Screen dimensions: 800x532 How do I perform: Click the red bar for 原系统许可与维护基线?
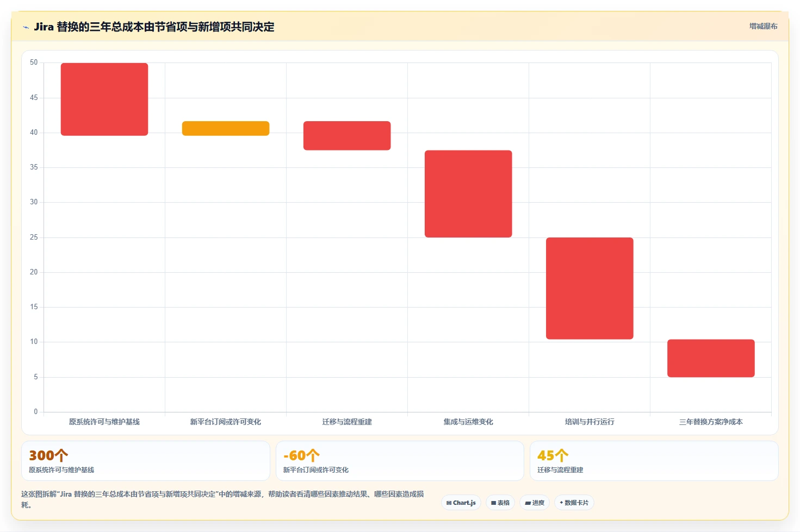tap(104, 99)
